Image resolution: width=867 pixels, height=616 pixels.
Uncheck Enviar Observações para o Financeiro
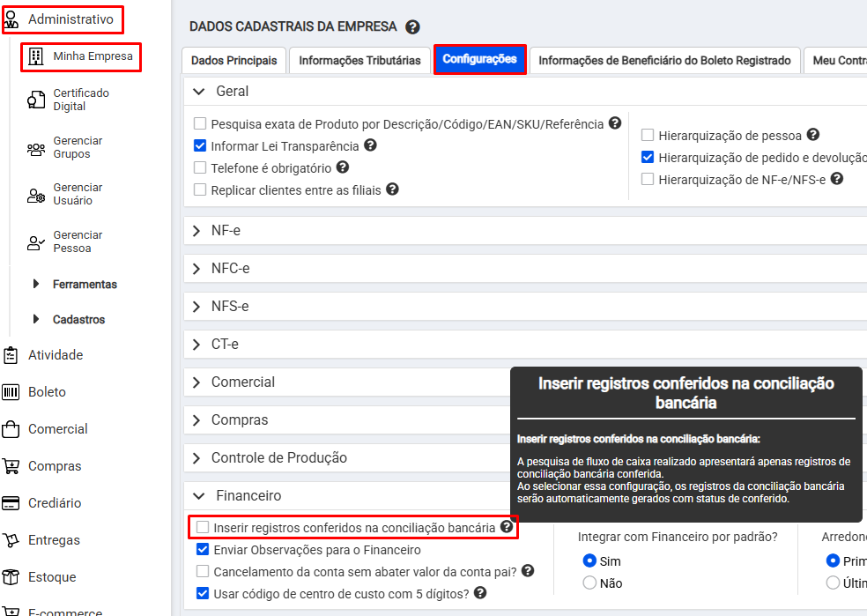203,550
